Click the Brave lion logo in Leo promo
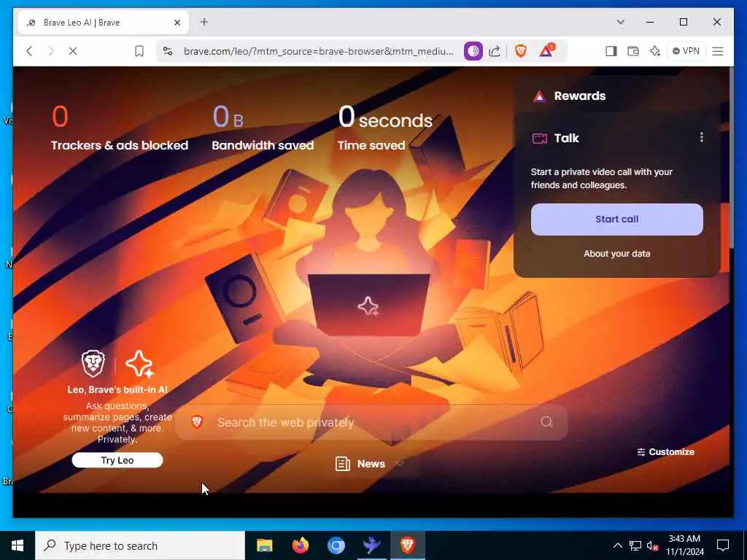The height and width of the screenshot is (560, 747). [x=93, y=364]
